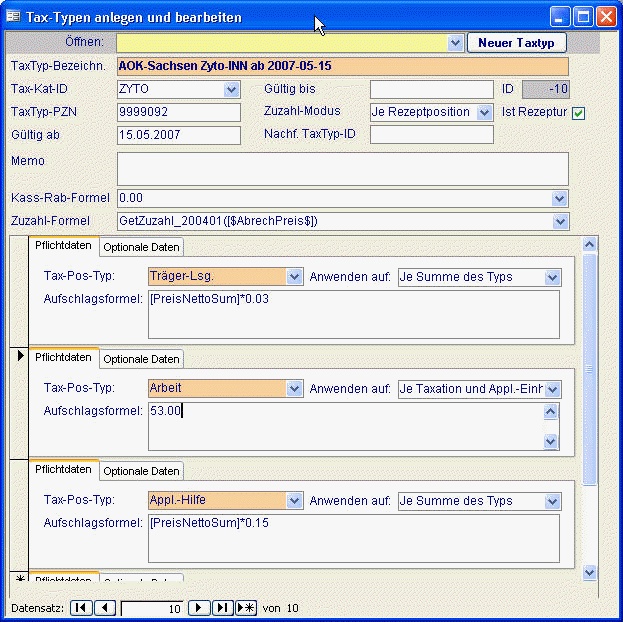
Task: Create new record navigation button
Action: (246, 608)
